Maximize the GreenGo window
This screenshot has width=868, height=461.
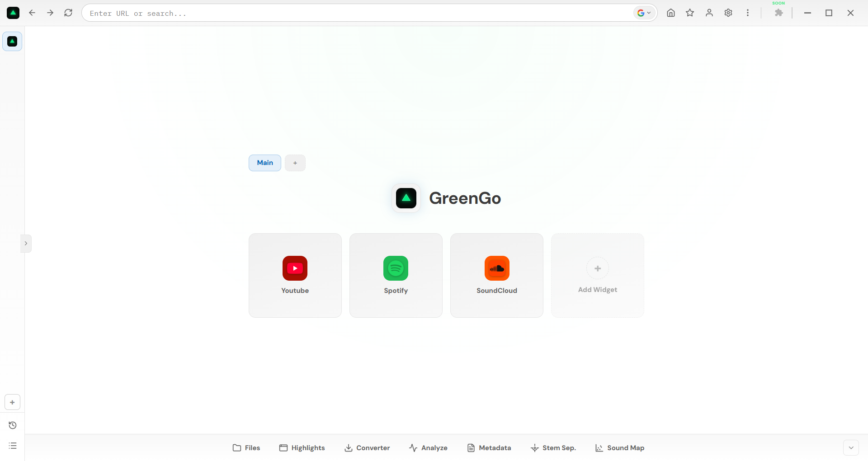coord(829,13)
